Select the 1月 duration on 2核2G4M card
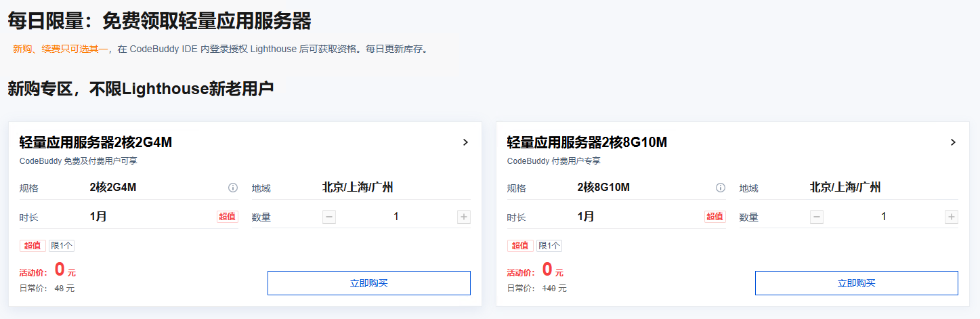Screen dimensions: 980x319 pyautogui.click(x=98, y=217)
